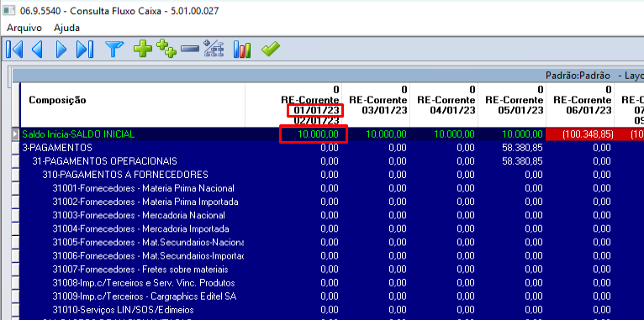This screenshot has width=644, height=320.
Task: Click 10.000,00 saldo under 01/01/23
Action: point(319,134)
